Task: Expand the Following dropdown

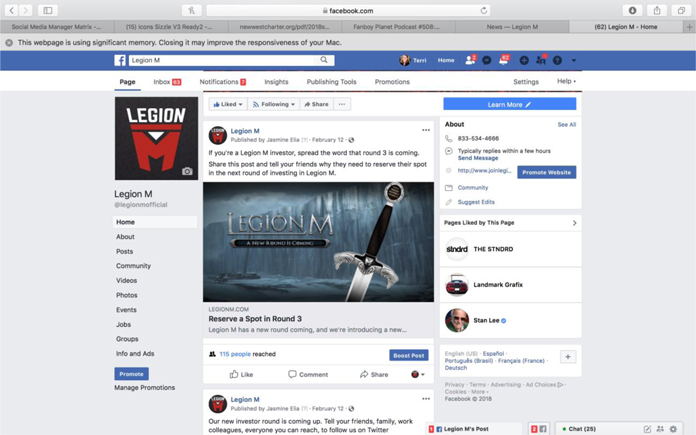Action: pyautogui.click(x=274, y=104)
